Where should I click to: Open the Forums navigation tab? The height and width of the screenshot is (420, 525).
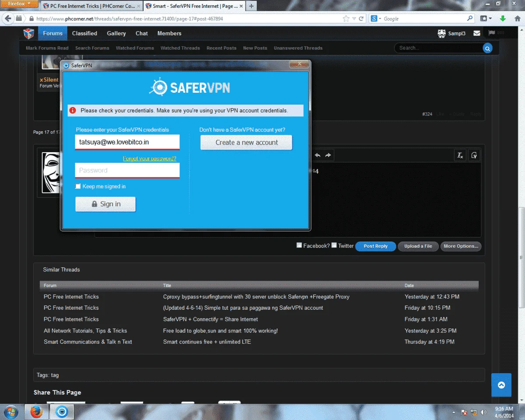[52, 34]
